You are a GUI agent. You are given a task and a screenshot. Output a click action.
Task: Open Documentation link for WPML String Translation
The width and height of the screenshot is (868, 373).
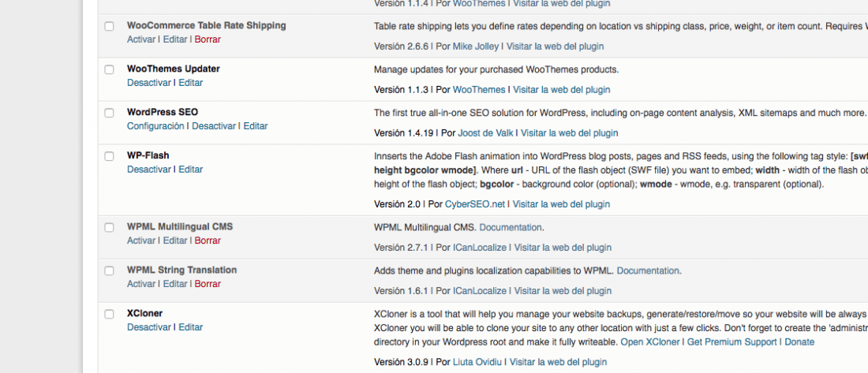click(648, 270)
